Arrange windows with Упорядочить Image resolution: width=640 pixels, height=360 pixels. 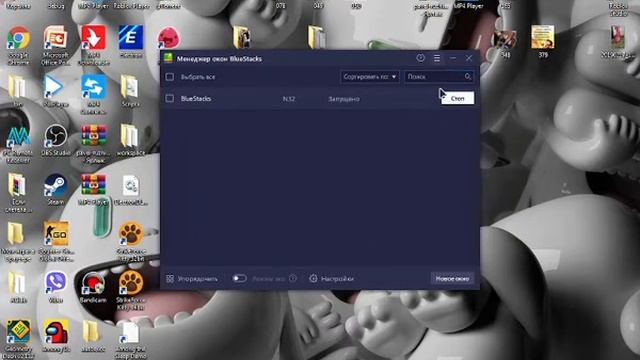[x=192, y=279]
